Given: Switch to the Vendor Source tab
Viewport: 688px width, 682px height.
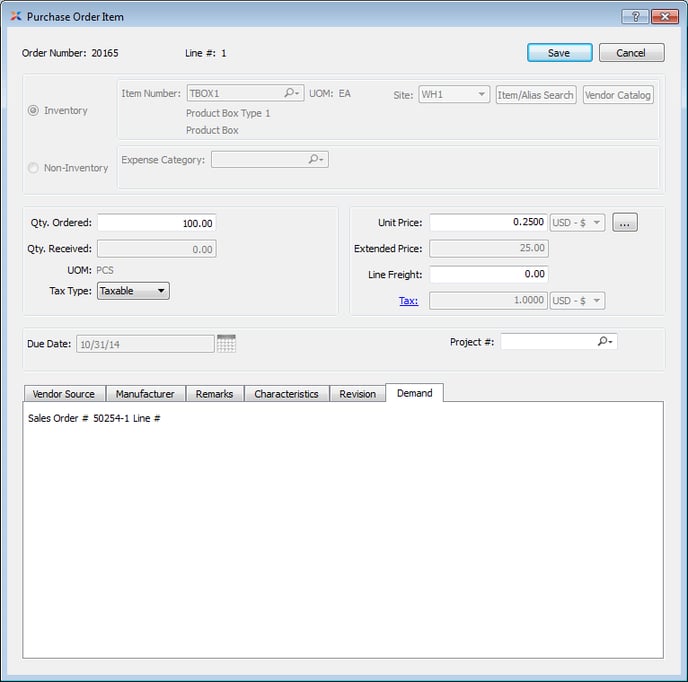Looking at the screenshot, I should [63, 394].
